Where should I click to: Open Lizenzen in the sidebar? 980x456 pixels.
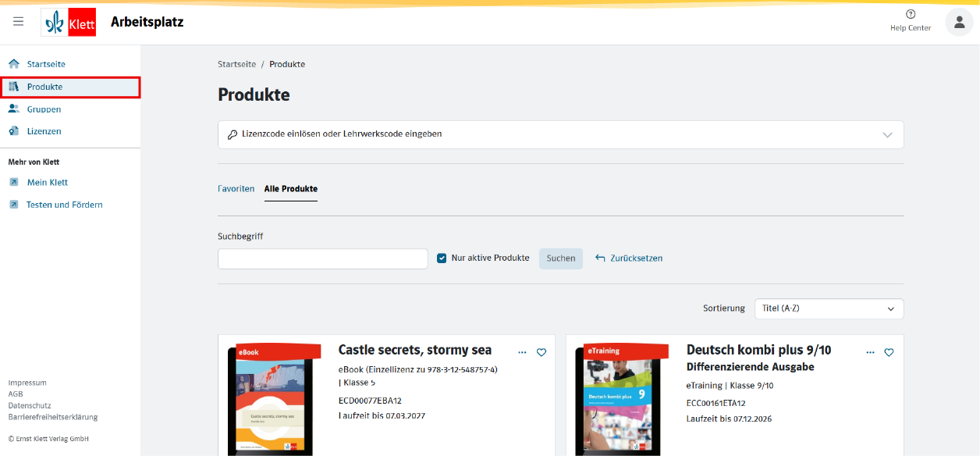(44, 131)
